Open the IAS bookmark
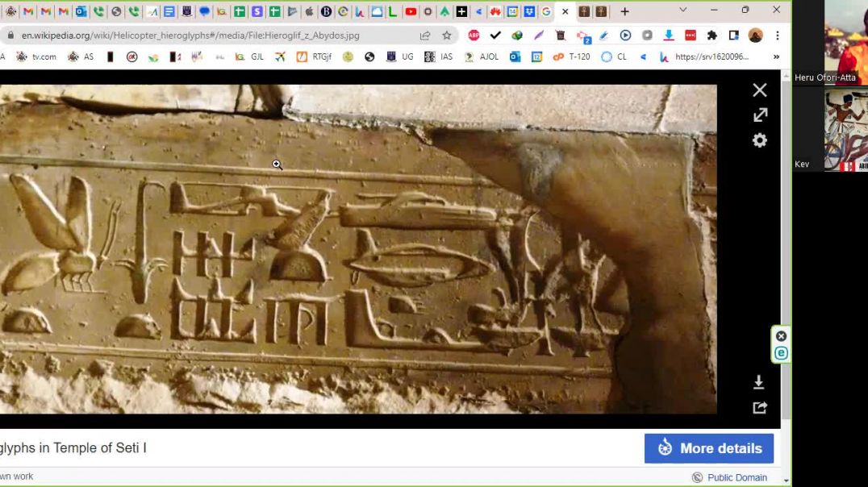Viewport: 868px width, 487px height. (439, 56)
